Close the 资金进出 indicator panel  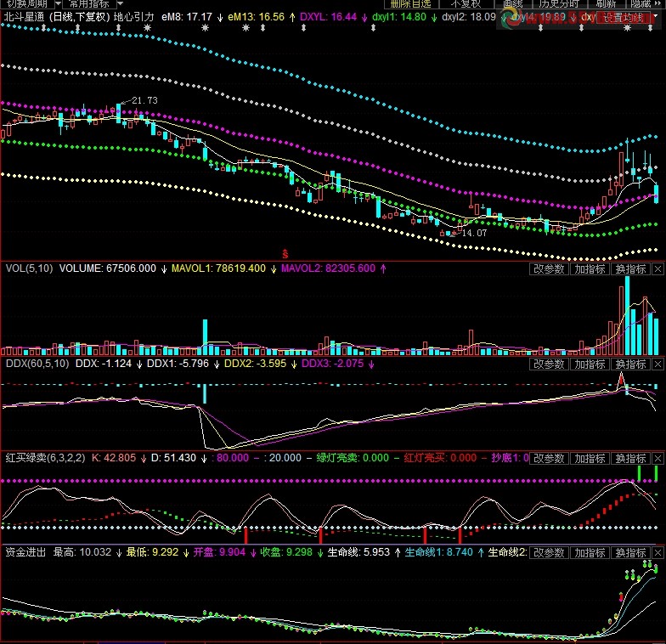coord(658,552)
